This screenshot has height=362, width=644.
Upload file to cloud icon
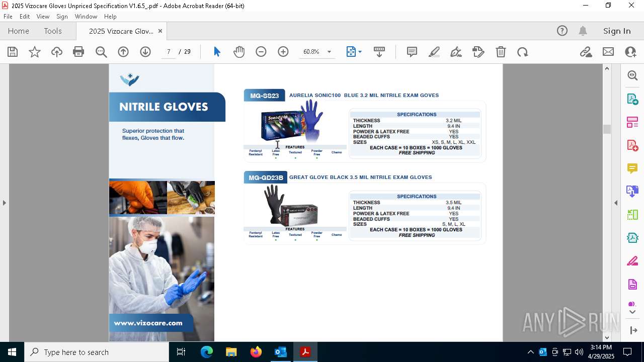tap(57, 52)
